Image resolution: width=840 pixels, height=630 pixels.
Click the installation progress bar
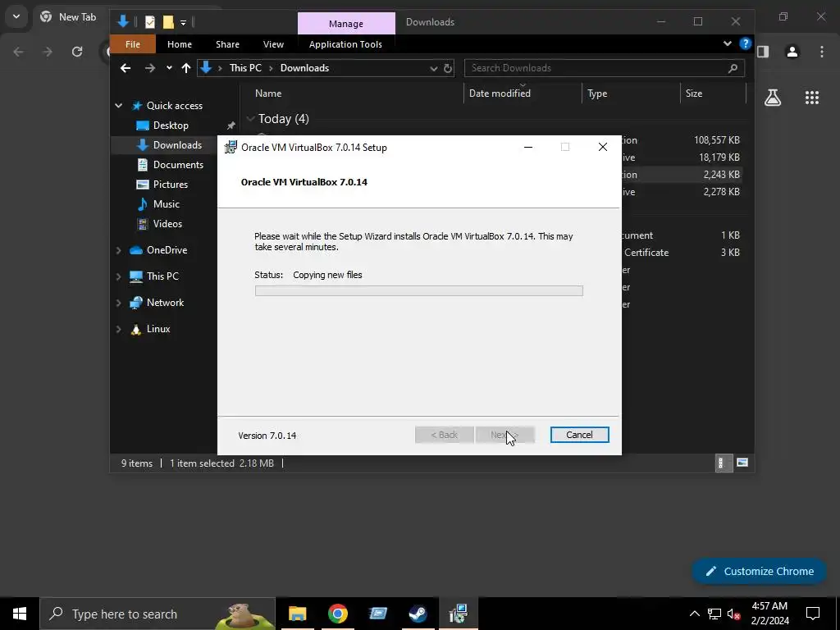coord(419,291)
